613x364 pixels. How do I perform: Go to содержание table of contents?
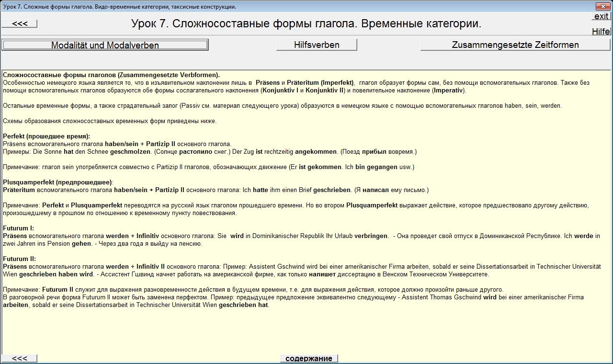[309, 358]
